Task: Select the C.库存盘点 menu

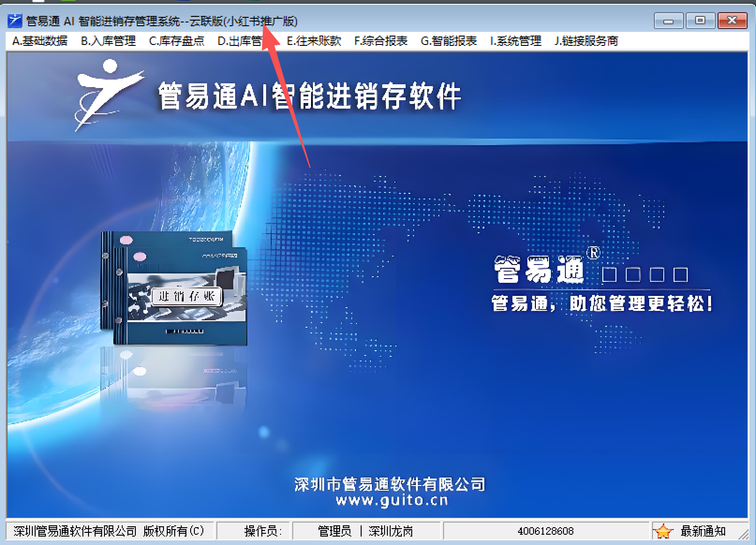Action: (x=177, y=41)
